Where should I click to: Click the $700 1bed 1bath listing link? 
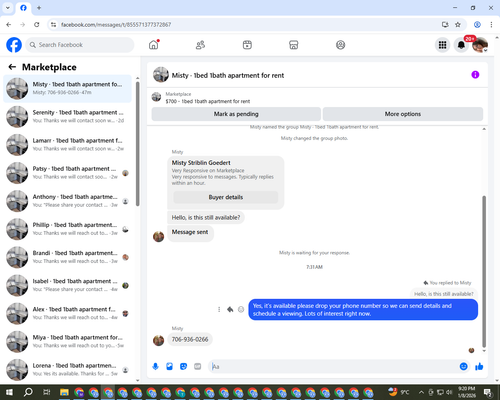point(208,101)
